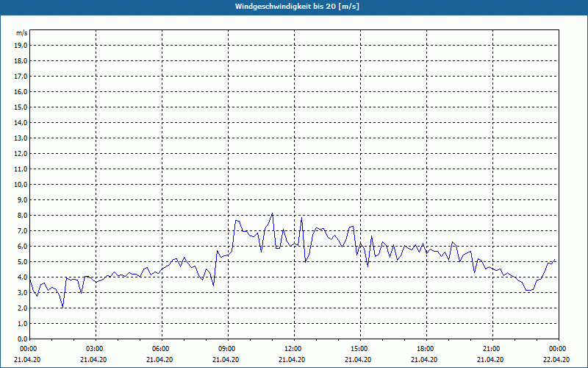This screenshot has height=368, width=588.
Task: Click the y-axis value '3,0'
Action: [23, 292]
